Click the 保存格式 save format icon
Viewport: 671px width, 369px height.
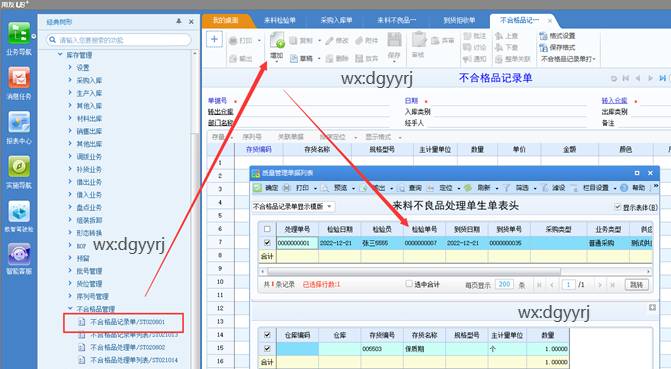point(543,48)
